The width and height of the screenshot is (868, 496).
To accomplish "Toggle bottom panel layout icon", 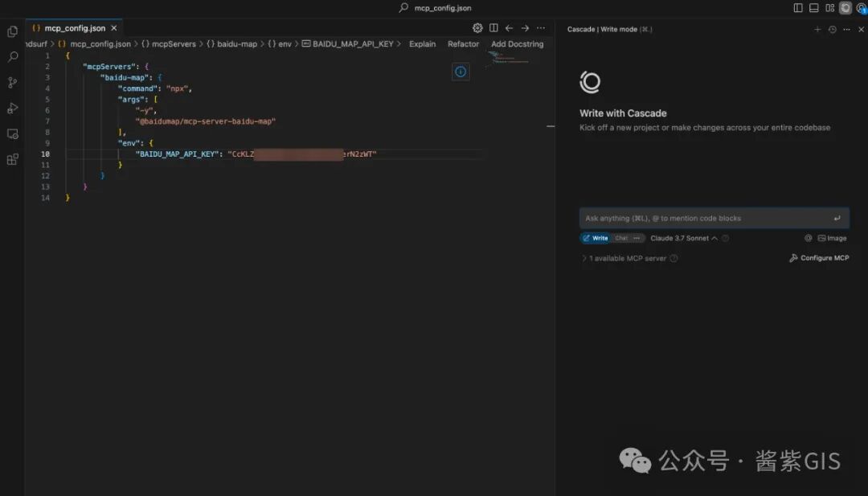I will (x=813, y=8).
